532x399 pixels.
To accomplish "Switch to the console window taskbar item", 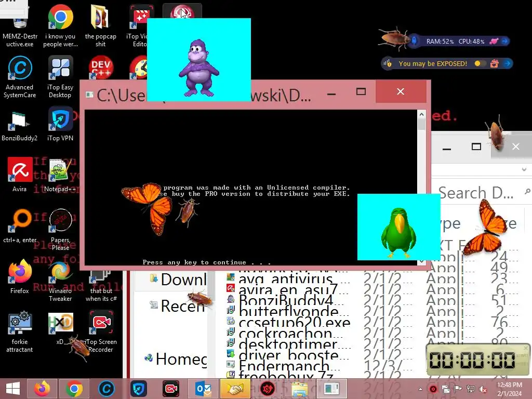I will pos(331,389).
